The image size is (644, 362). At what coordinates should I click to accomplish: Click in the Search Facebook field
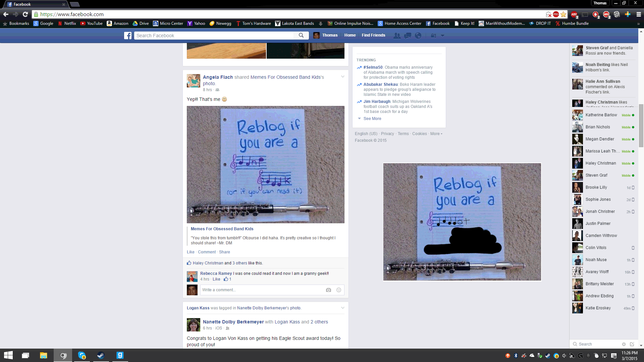tap(214, 36)
